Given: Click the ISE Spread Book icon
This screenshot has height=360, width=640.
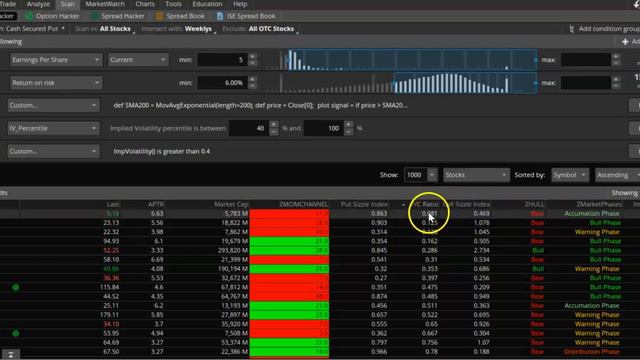Looking at the screenshot, I should point(220,16).
